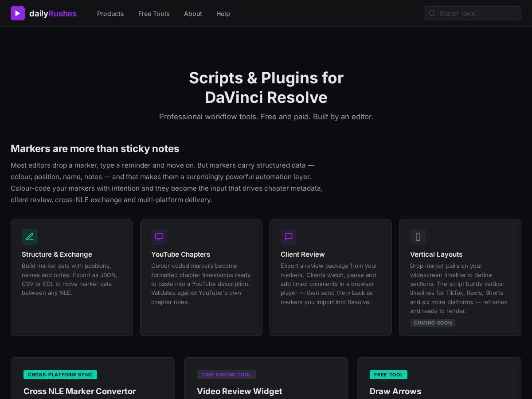532x399 pixels.
Task: Open the Products menu
Action: coord(110,14)
